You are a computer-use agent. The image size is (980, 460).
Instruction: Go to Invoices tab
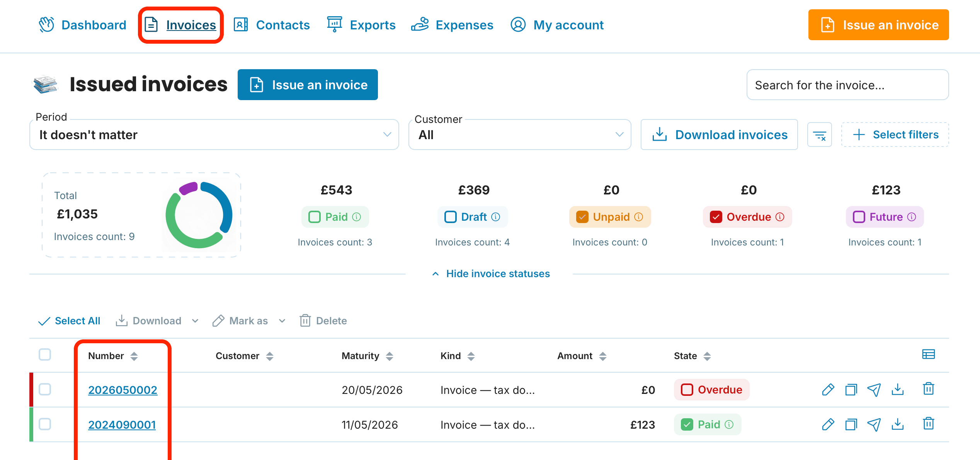(x=180, y=25)
